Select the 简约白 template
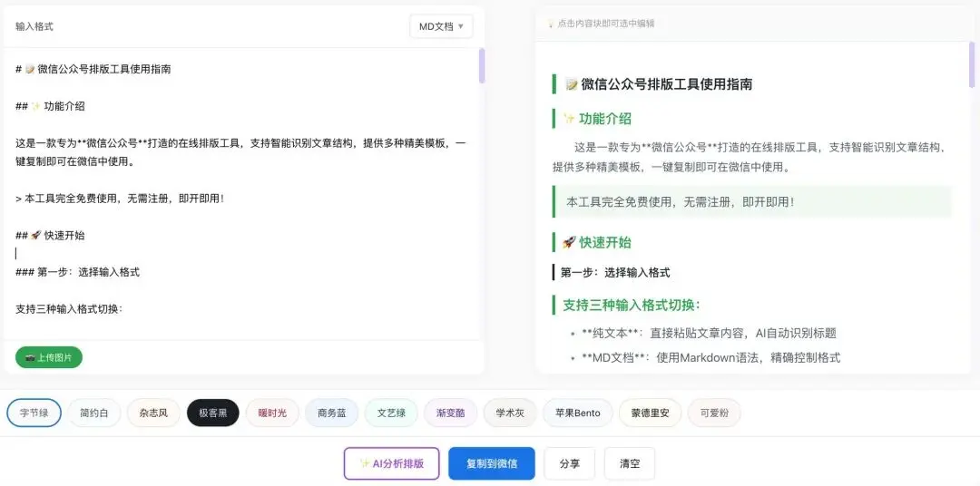Viewport: 980px width, 486px height. click(x=94, y=413)
